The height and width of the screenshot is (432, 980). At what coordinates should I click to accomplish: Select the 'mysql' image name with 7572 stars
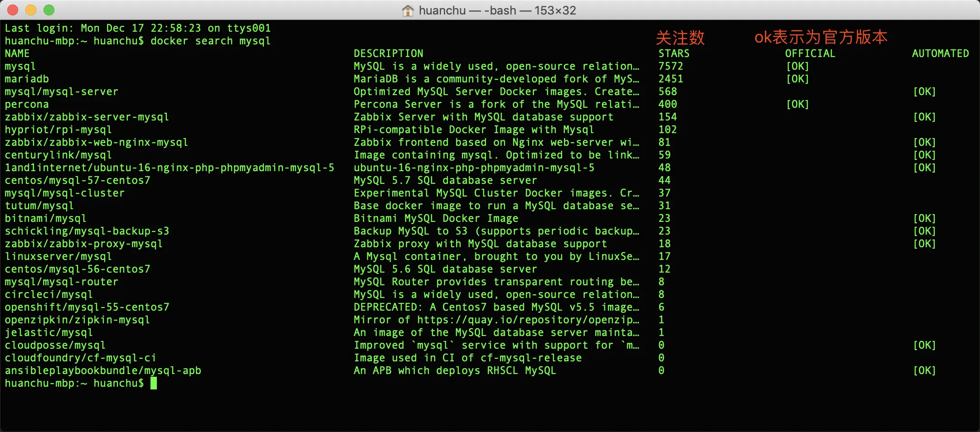coord(20,66)
